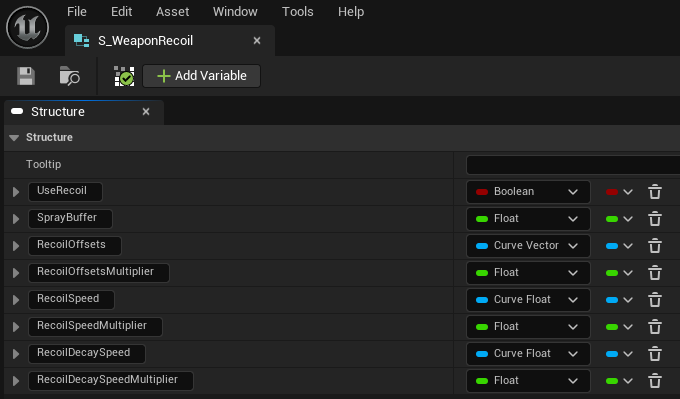Change RecoilDecaySpeedMultiplier Float type dropdown
The image size is (680, 399).
[528, 381]
